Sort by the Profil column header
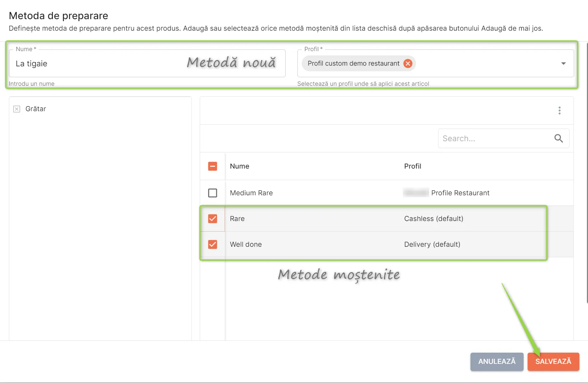Image resolution: width=588 pixels, height=383 pixels. [413, 166]
